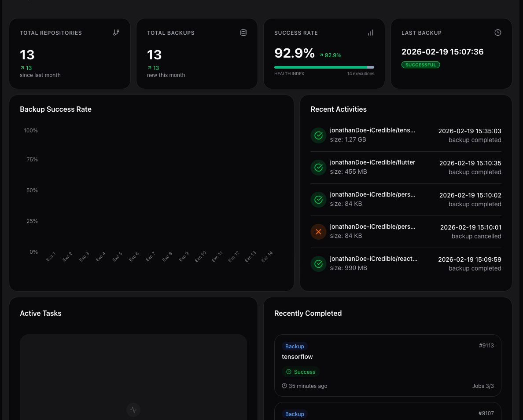The height and width of the screenshot is (420, 523).
Task: Click the HEALTH INDEX label
Action: (289, 74)
